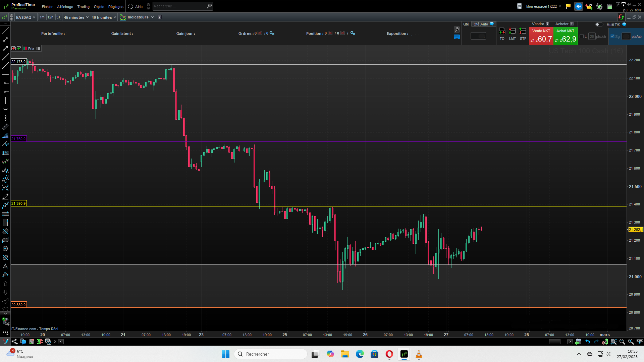
Task: Click the blue keyboard shortcut icon
Action: 457,37
